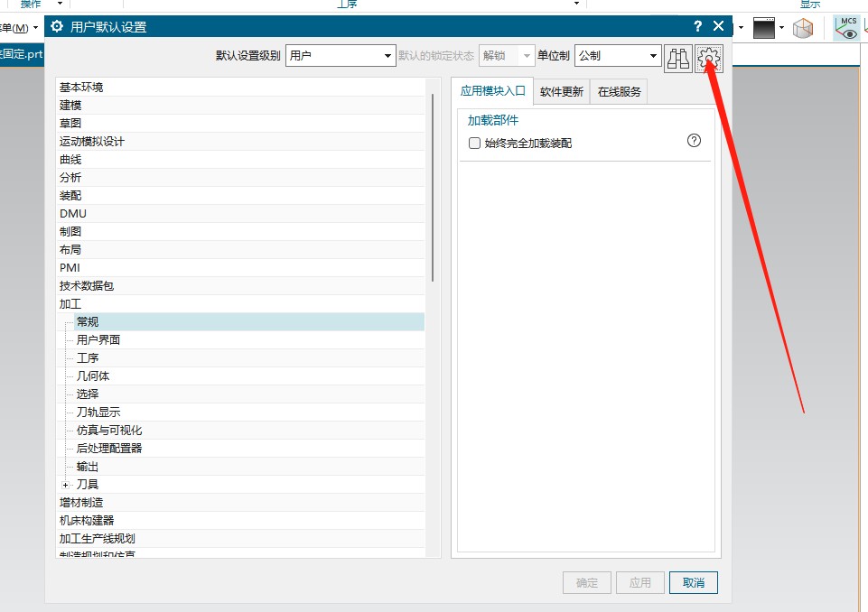
Task: Select 制图 in category list
Action: pos(240,232)
